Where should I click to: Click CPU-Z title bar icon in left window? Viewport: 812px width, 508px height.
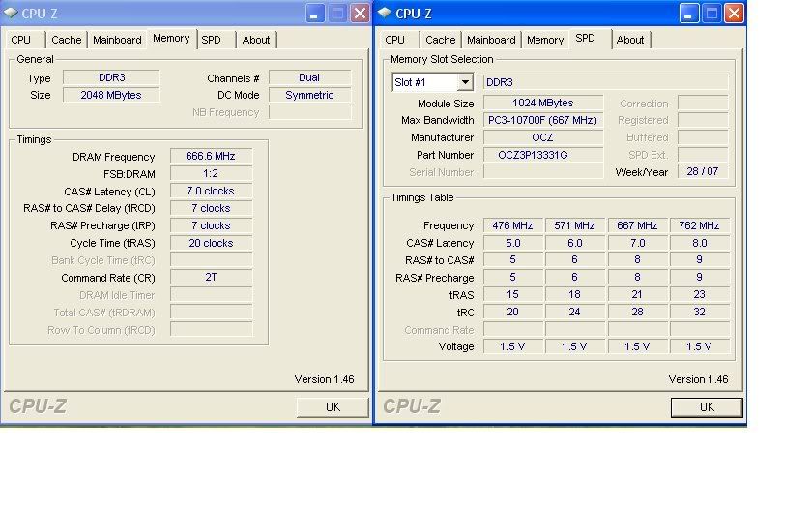[11, 13]
